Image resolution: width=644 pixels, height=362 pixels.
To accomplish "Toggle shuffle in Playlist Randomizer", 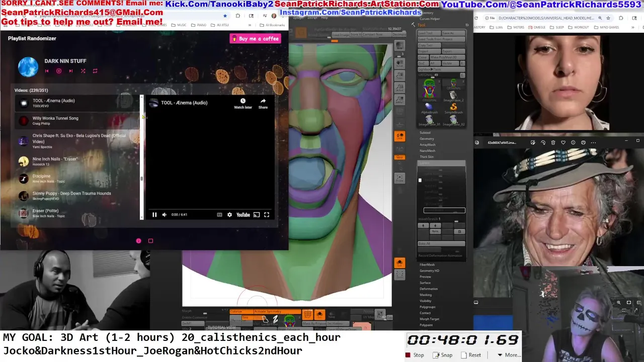I will 83,71.
